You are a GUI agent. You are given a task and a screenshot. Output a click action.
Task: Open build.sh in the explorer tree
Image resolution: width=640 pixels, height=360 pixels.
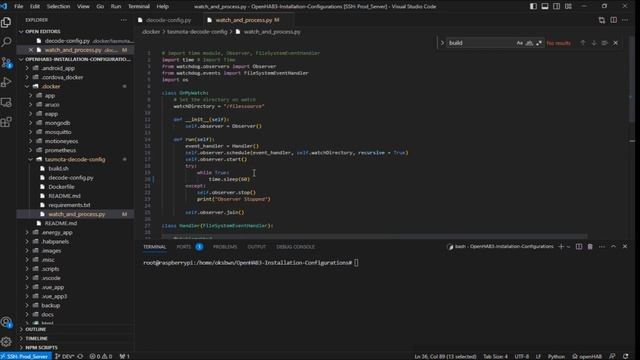[x=58, y=169]
